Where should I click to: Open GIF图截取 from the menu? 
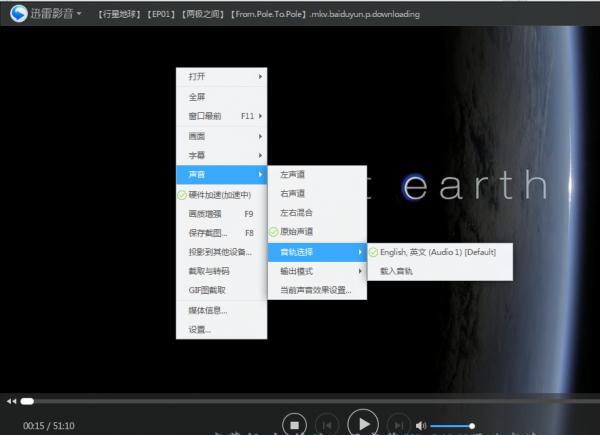(222, 290)
